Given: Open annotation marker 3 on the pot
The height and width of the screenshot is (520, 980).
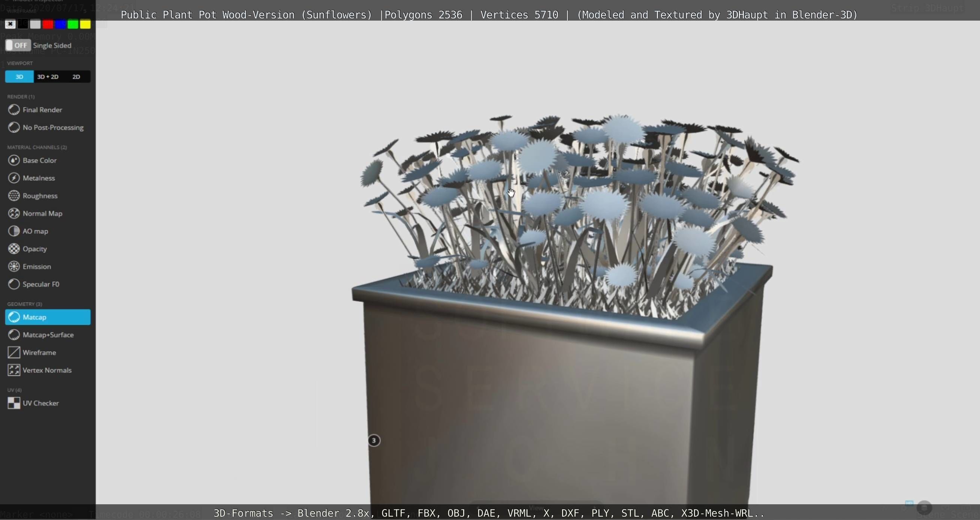Looking at the screenshot, I should [374, 441].
